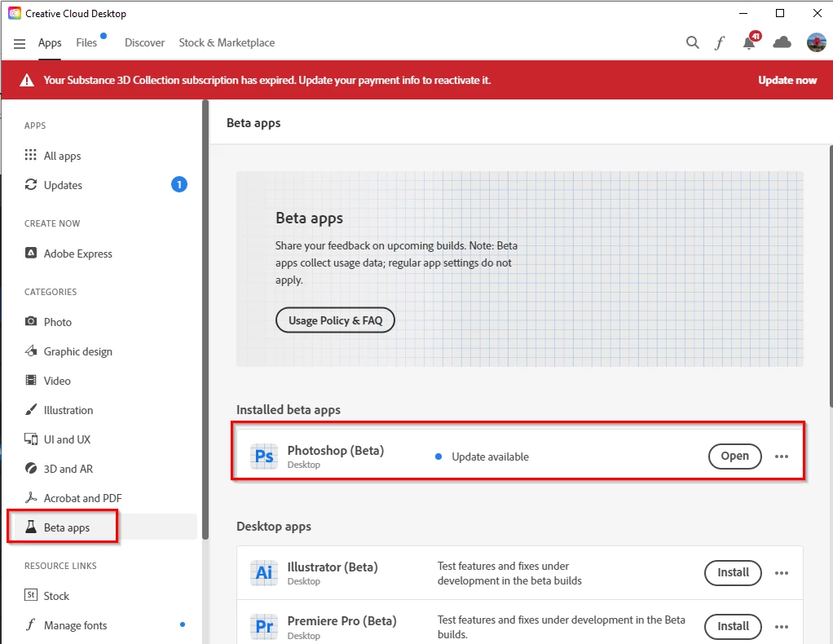Click the Graphic design icon
The height and width of the screenshot is (644, 833).
click(x=31, y=351)
